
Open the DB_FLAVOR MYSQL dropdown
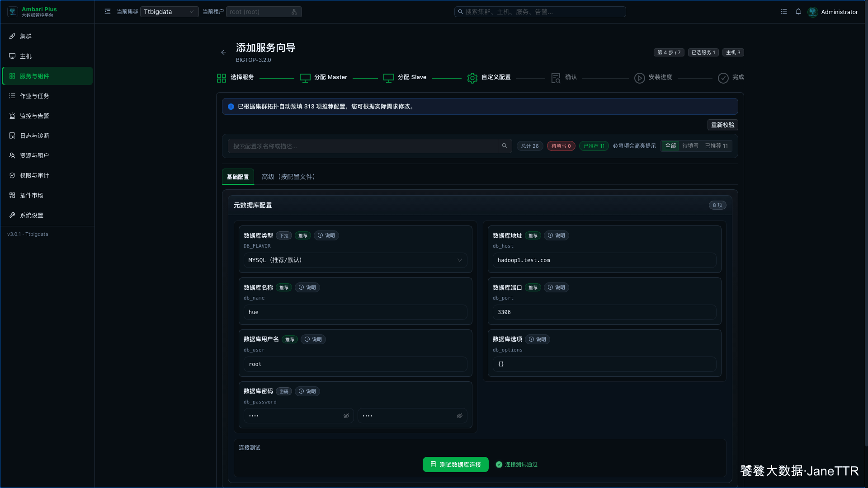355,260
